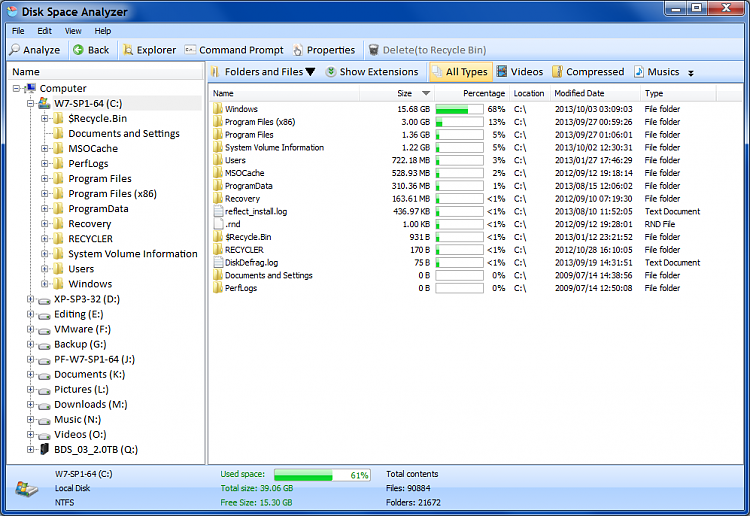
Task: Click the Compressed archive icon
Action: [557, 72]
